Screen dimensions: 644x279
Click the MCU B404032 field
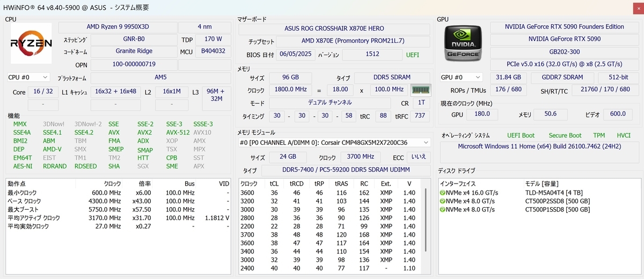pos(213,51)
